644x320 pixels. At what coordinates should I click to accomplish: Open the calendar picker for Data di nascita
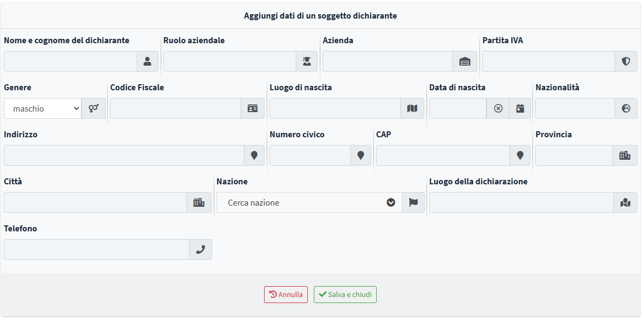point(520,108)
